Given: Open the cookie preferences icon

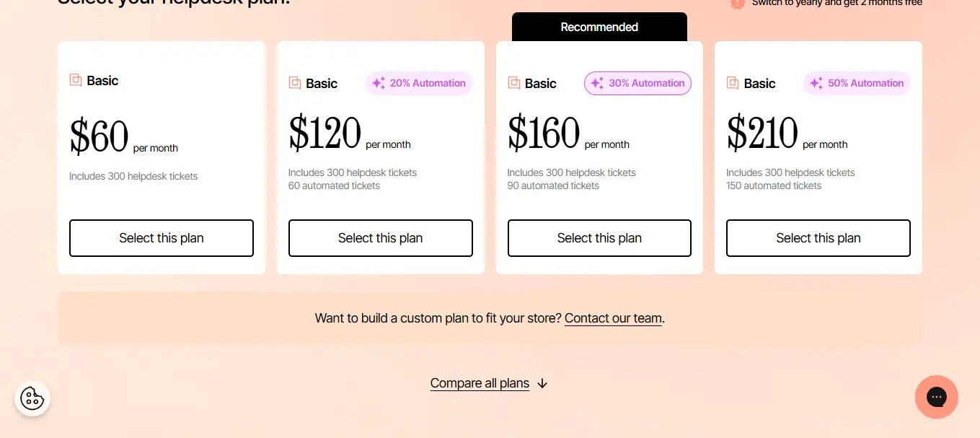Looking at the screenshot, I should [32, 398].
